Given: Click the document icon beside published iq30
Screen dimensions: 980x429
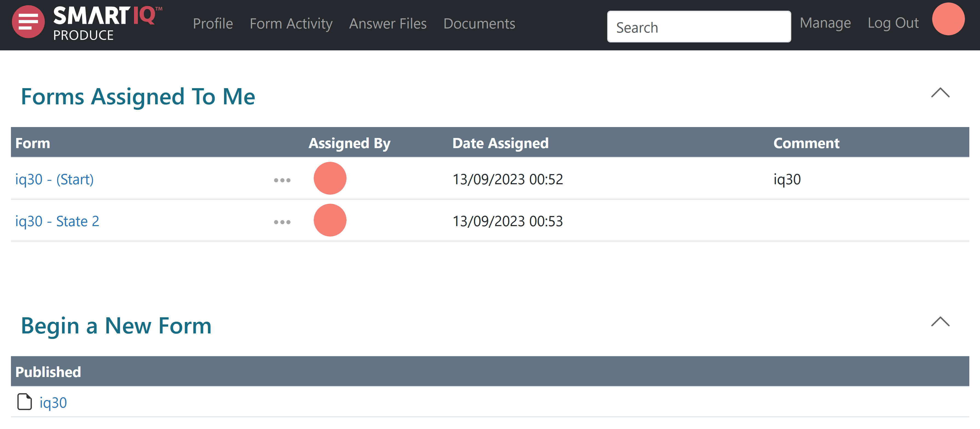Looking at the screenshot, I should pos(25,402).
